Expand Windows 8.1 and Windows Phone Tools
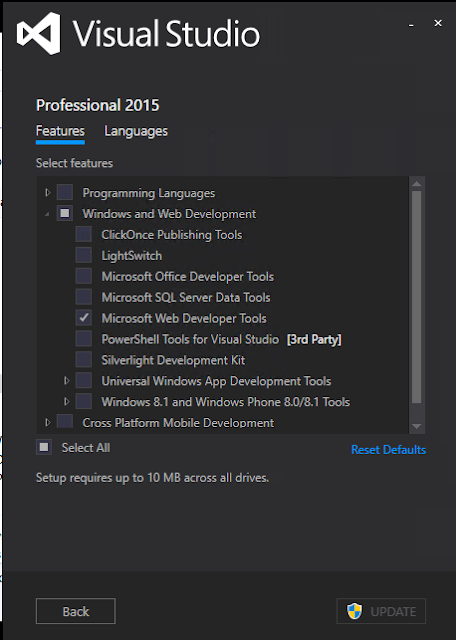 67,401
